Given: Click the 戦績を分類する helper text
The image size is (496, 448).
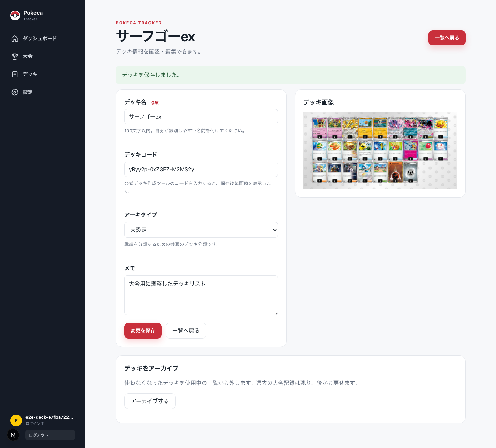Looking at the screenshot, I should [172, 244].
